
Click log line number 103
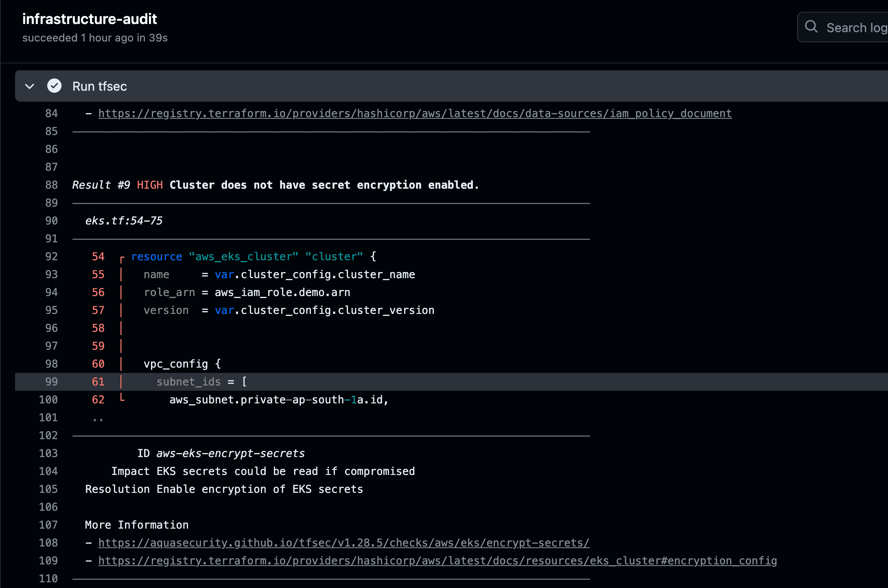(x=48, y=453)
